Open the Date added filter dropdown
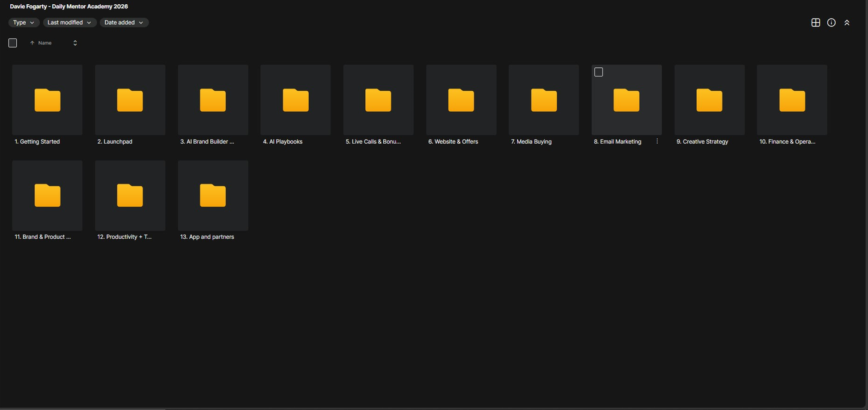Image resolution: width=868 pixels, height=410 pixels. [124, 22]
